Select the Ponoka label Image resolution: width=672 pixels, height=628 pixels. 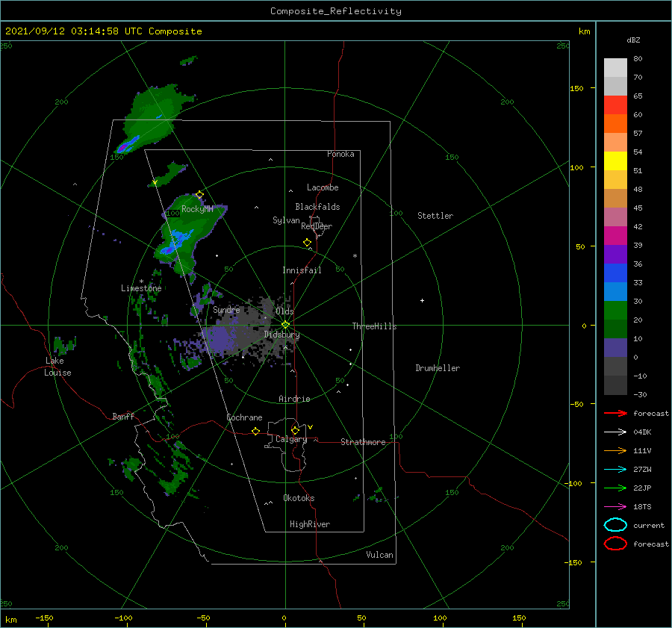click(340, 154)
